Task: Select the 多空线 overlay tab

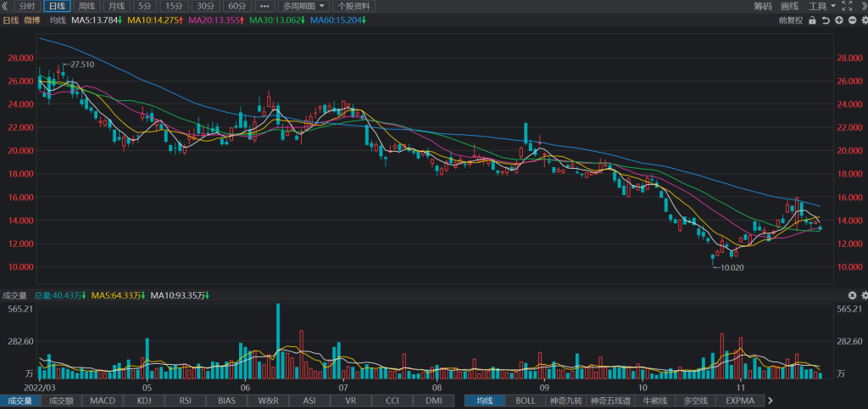Action: [697, 401]
